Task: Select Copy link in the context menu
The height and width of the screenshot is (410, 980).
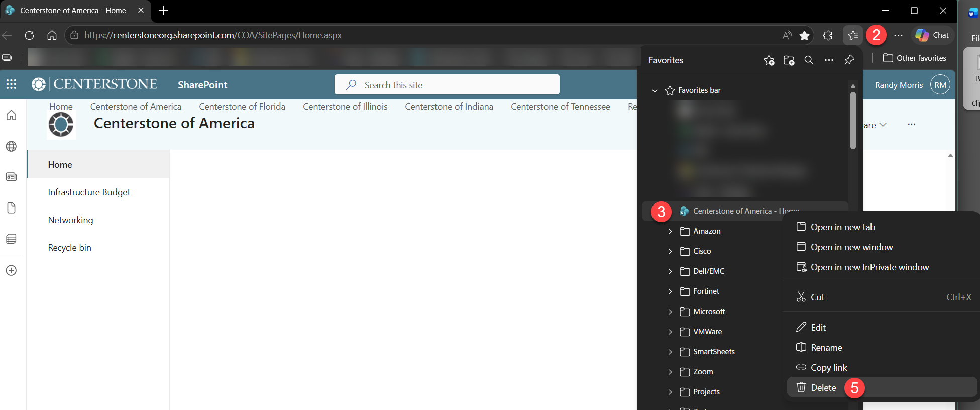Action: click(x=882, y=368)
